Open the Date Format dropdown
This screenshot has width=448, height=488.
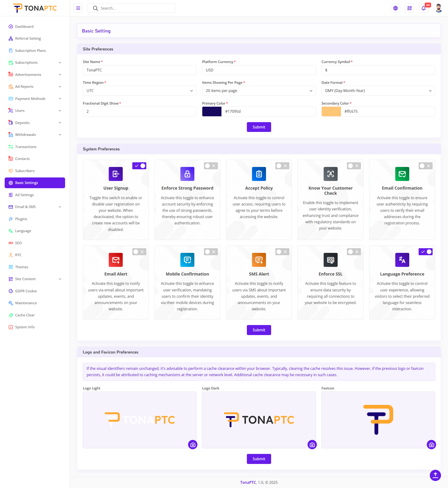click(378, 91)
